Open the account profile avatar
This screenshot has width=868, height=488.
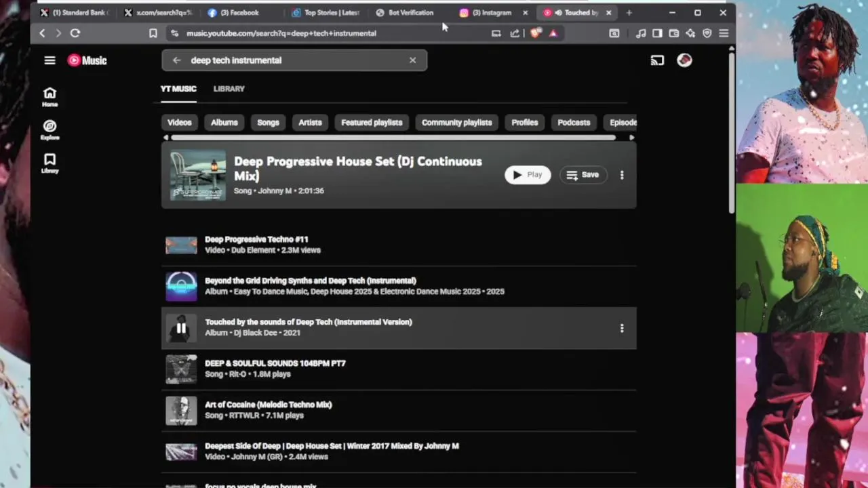pyautogui.click(x=684, y=60)
